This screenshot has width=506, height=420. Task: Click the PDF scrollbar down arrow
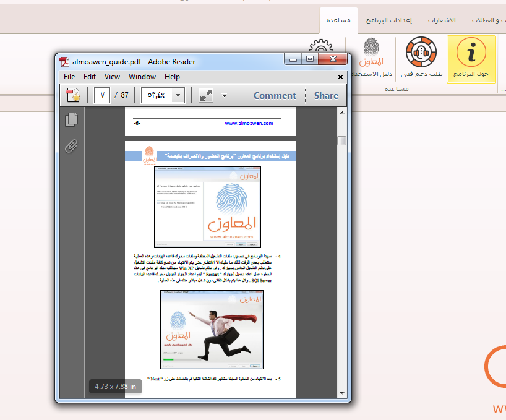tap(341, 393)
